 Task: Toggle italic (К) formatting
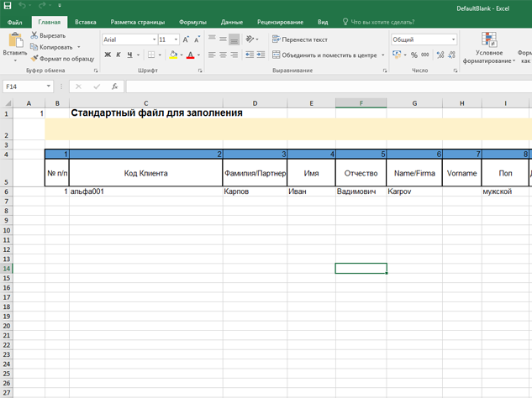click(119, 55)
